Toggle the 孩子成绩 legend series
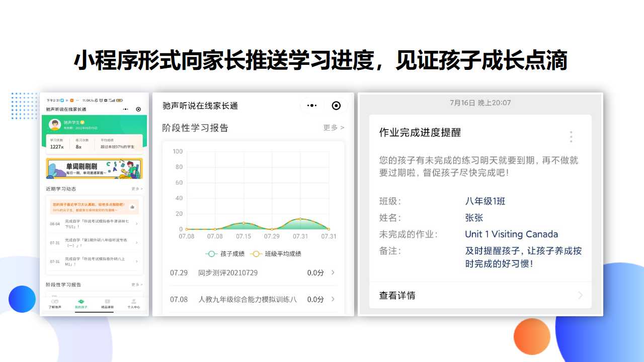The width and height of the screenshot is (644, 362). 225,254
